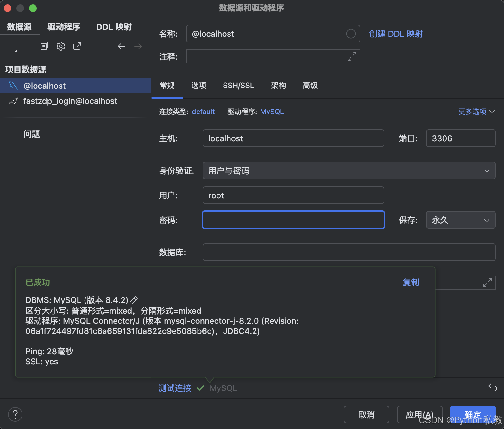The image size is (504, 429).
Task: Click the 创建 DDL 映射 link
Action: [396, 34]
